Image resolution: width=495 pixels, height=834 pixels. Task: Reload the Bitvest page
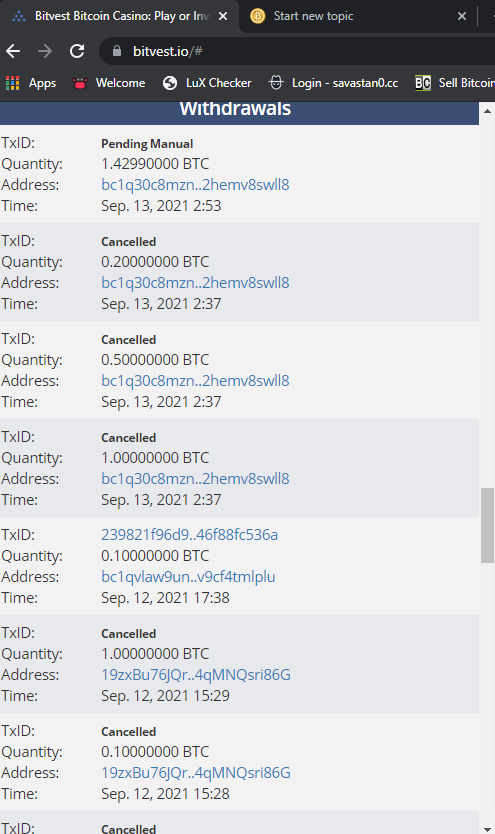point(77,51)
